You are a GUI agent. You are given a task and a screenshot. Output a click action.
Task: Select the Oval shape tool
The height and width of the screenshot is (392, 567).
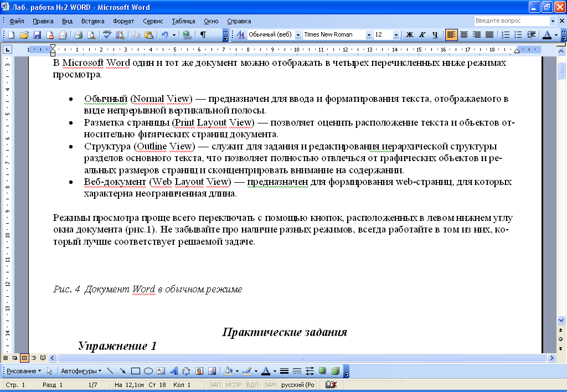pos(148,371)
